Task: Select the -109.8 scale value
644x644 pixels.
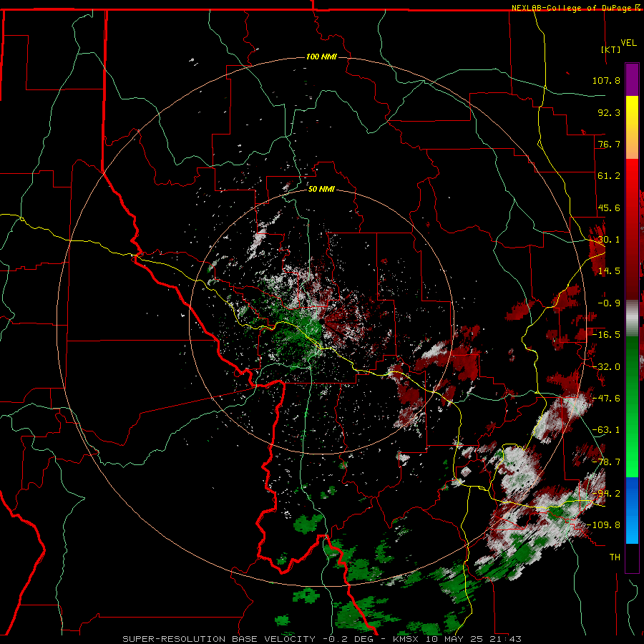Action: tap(604, 525)
